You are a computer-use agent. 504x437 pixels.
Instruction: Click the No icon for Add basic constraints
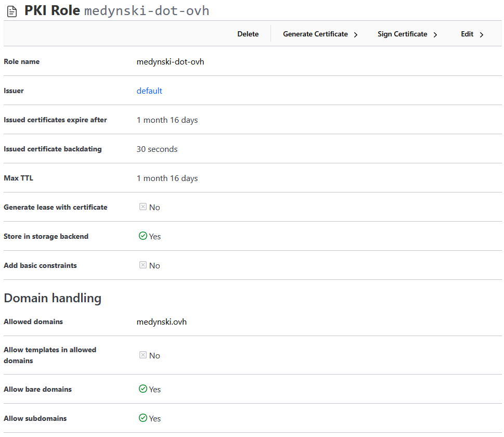[x=143, y=265]
